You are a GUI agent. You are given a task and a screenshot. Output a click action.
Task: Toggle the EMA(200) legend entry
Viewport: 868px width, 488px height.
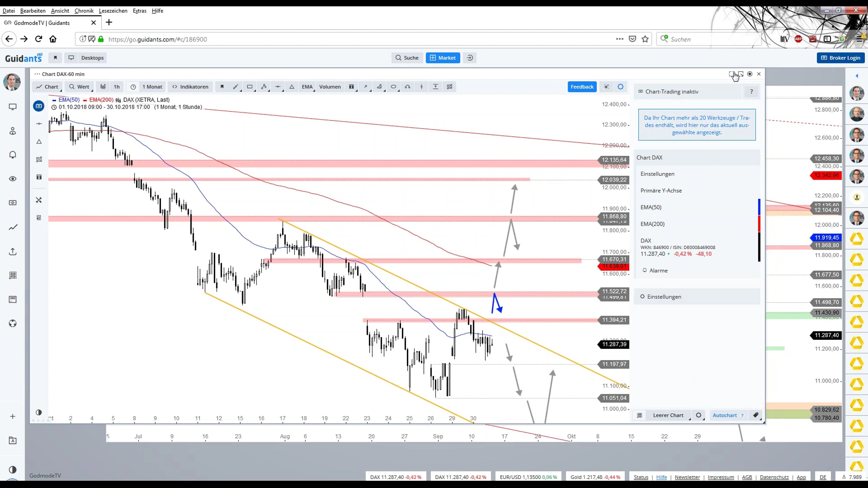click(x=98, y=100)
